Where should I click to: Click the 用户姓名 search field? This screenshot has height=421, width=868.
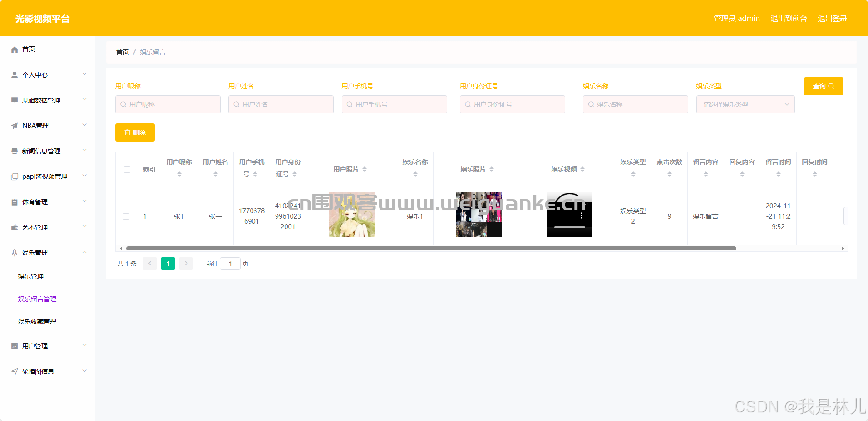pos(281,104)
